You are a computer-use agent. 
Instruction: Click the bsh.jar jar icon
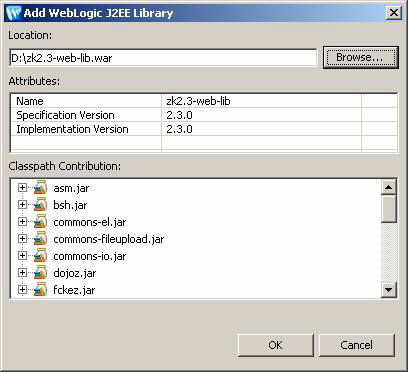pos(40,204)
